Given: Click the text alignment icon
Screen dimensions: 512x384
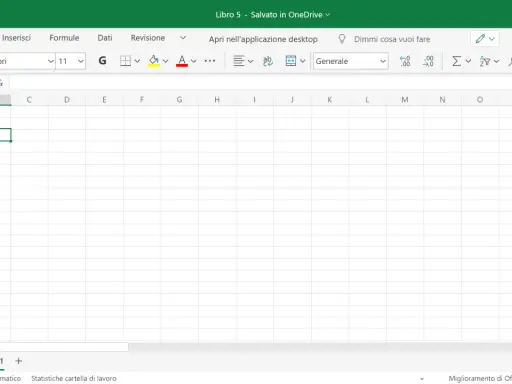Looking at the screenshot, I should (239, 61).
